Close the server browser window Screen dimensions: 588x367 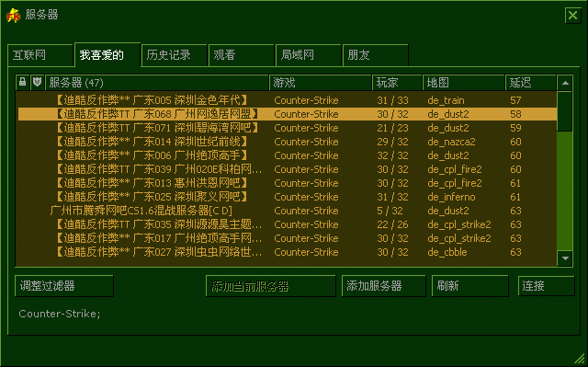click(x=572, y=16)
